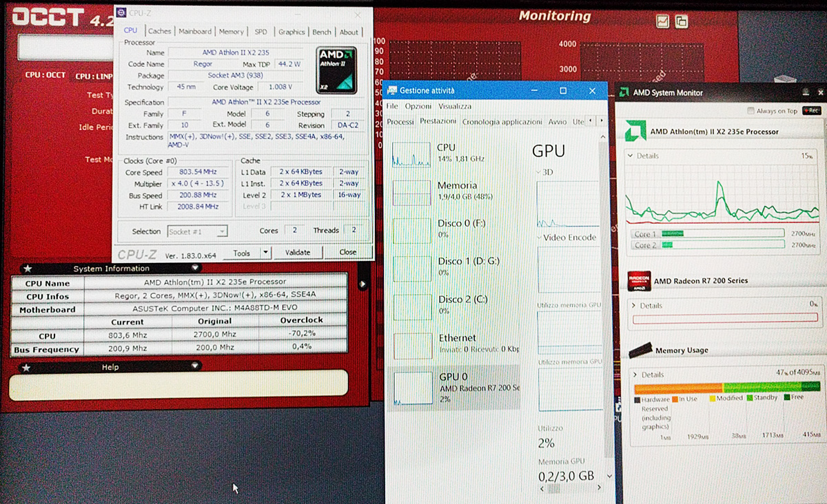Open the Tools dropdown arrow in CPU-Z

click(266, 253)
